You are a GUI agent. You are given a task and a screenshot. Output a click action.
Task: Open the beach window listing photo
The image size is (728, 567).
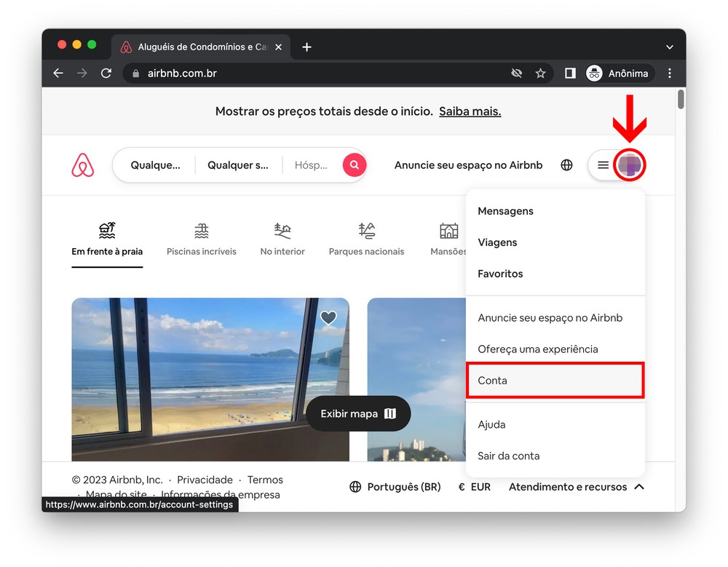coord(210,379)
